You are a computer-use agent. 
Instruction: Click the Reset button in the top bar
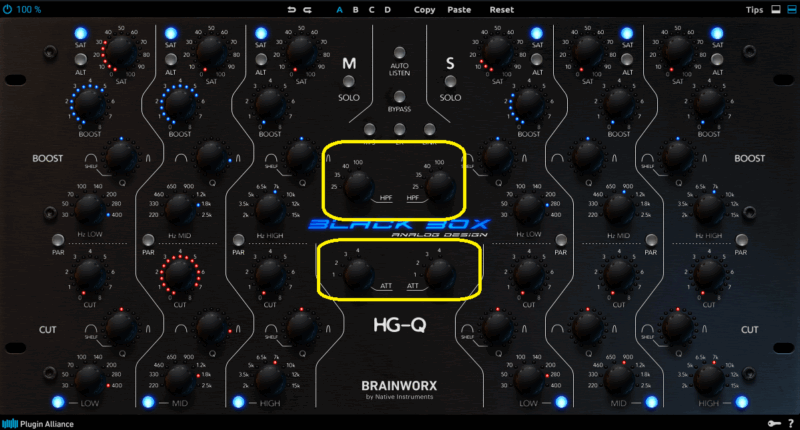[502, 10]
